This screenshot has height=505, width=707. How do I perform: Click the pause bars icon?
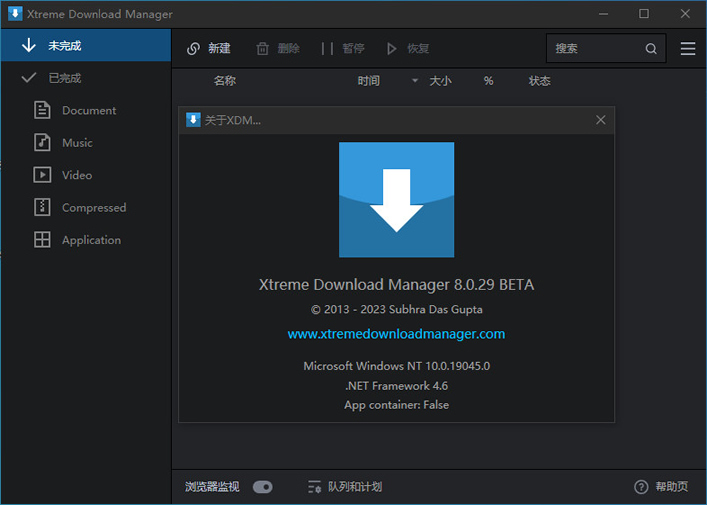[x=327, y=48]
